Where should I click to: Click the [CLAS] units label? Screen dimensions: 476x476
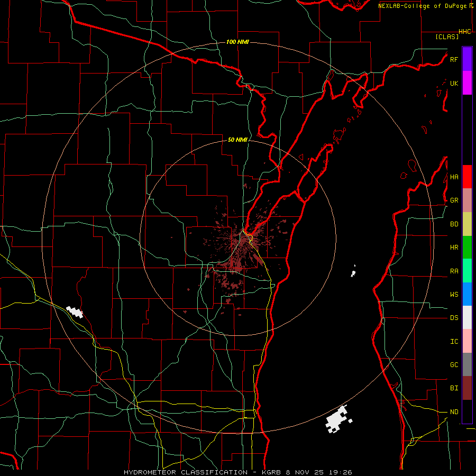tap(447, 36)
